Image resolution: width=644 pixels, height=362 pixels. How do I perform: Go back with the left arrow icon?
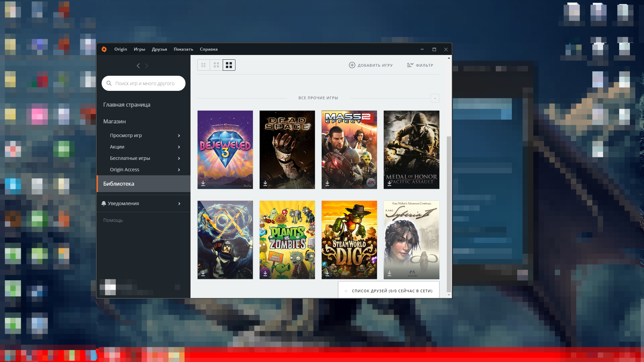(x=138, y=66)
